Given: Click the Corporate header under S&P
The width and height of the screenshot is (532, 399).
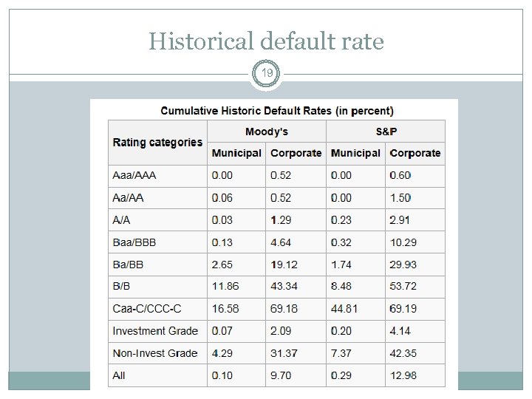Looking at the screenshot, I should [x=415, y=153].
